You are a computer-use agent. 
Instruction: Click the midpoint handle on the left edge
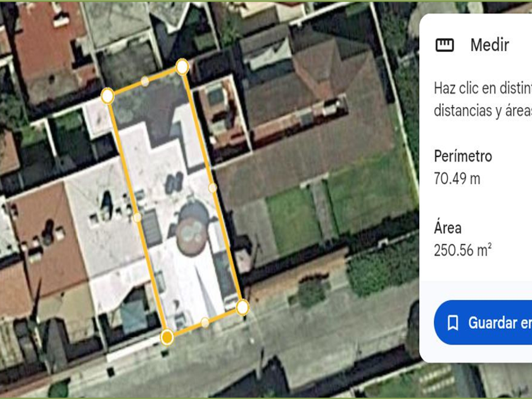point(137,217)
